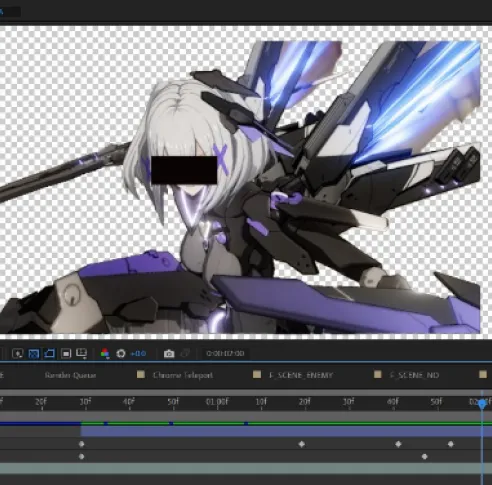
Task: Click the F_SCENE_ENEMY label color square
Action: coord(257,375)
